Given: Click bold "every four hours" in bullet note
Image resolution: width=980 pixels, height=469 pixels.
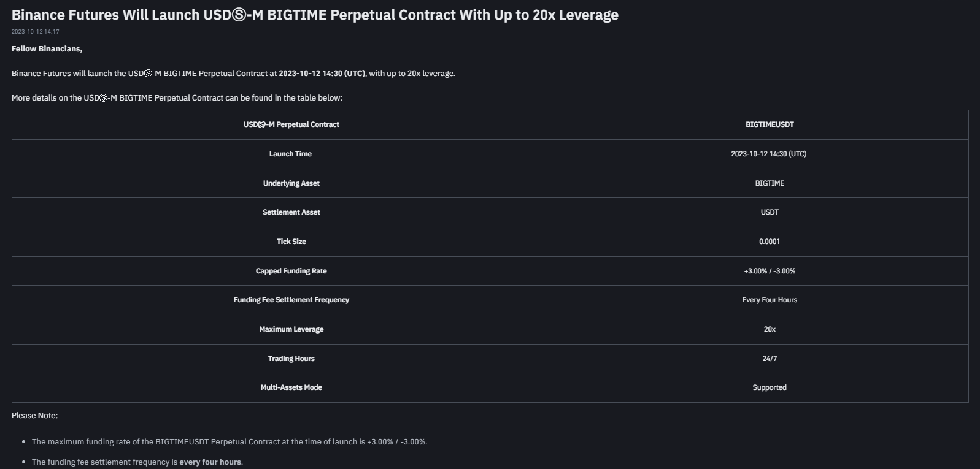Looking at the screenshot, I should click(x=210, y=462).
